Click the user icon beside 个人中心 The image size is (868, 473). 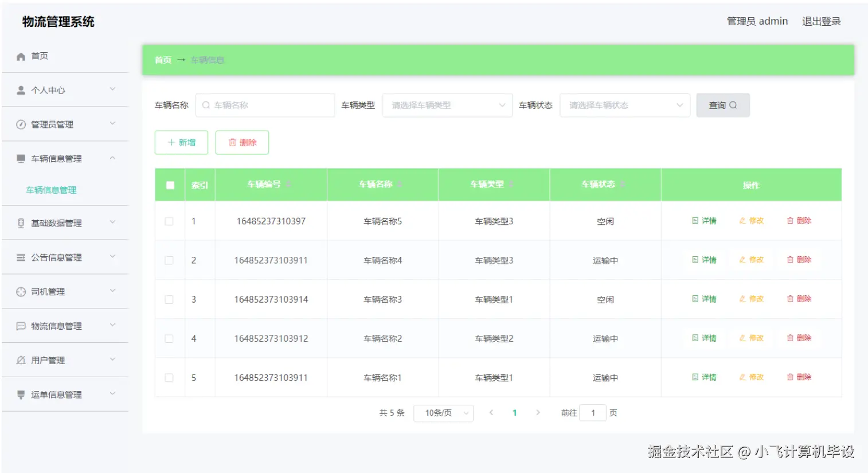coord(20,90)
